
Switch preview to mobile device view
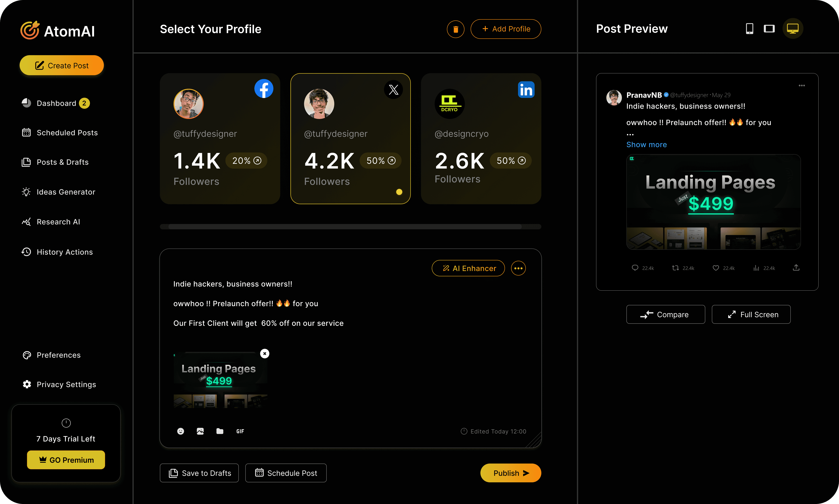[749, 29]
